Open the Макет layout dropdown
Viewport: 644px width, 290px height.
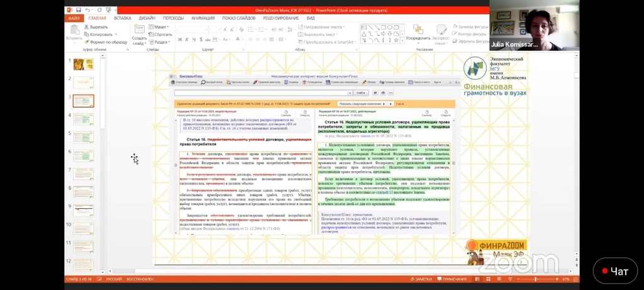(x=158, y=27)
